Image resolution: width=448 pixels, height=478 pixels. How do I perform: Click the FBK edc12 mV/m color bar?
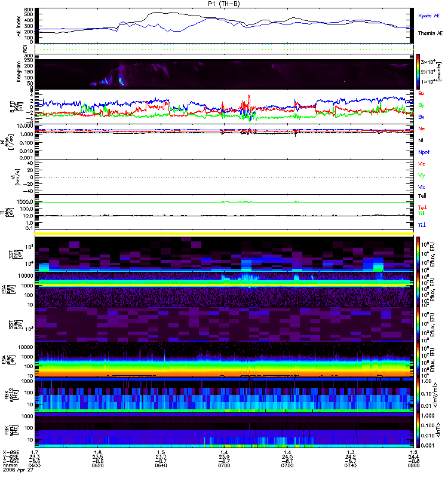418,395
